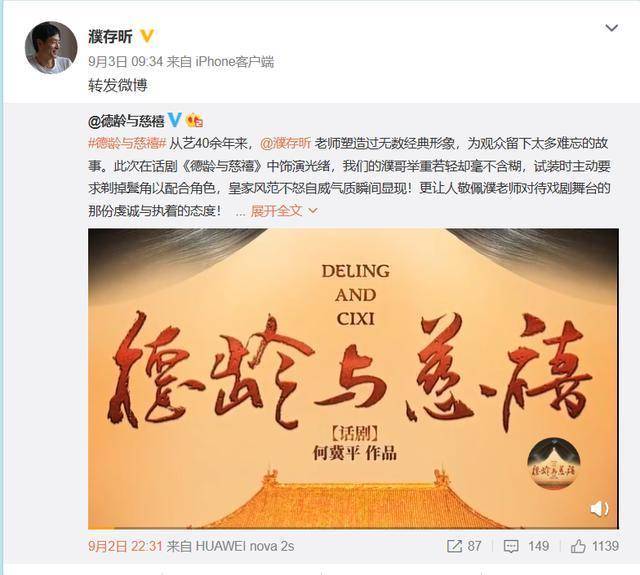
Task: Play the 德龄与慈禧 video poster
Action: (x=353, y=379)
